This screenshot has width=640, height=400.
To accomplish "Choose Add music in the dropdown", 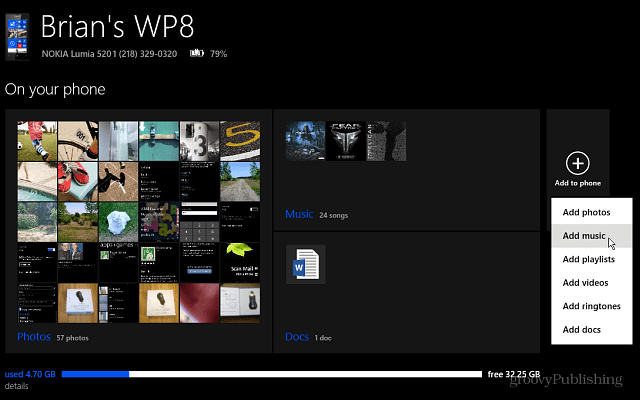I will [591, 236].
